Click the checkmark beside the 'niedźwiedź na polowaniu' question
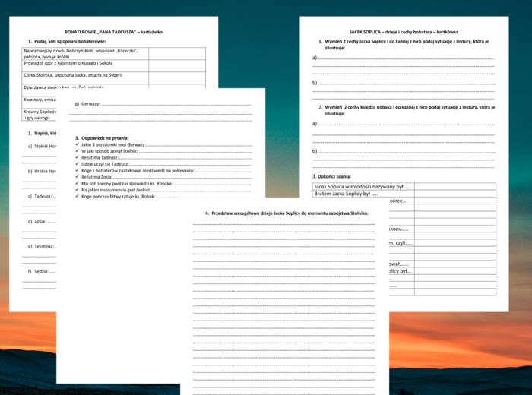 point(78,170)
